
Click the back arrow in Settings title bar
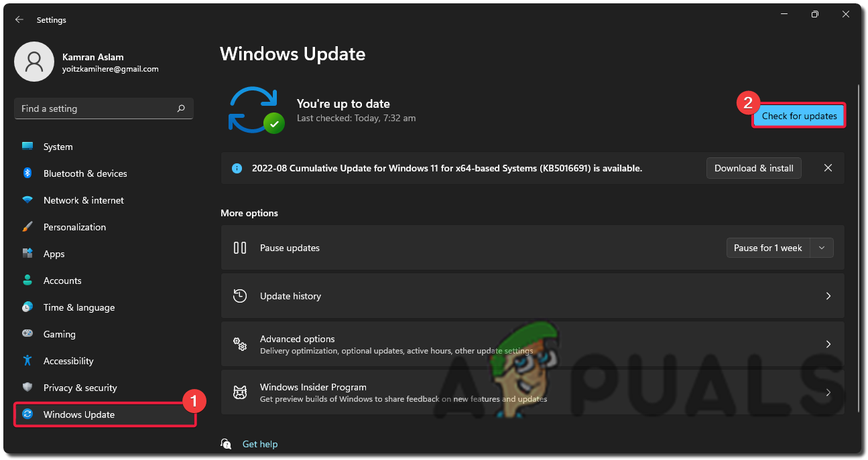coord(19,20)
